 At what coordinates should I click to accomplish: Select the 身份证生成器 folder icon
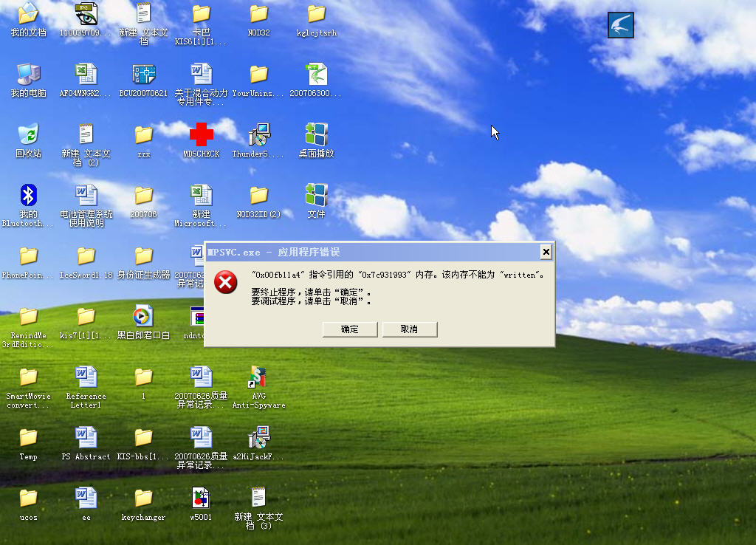(143, 263)
